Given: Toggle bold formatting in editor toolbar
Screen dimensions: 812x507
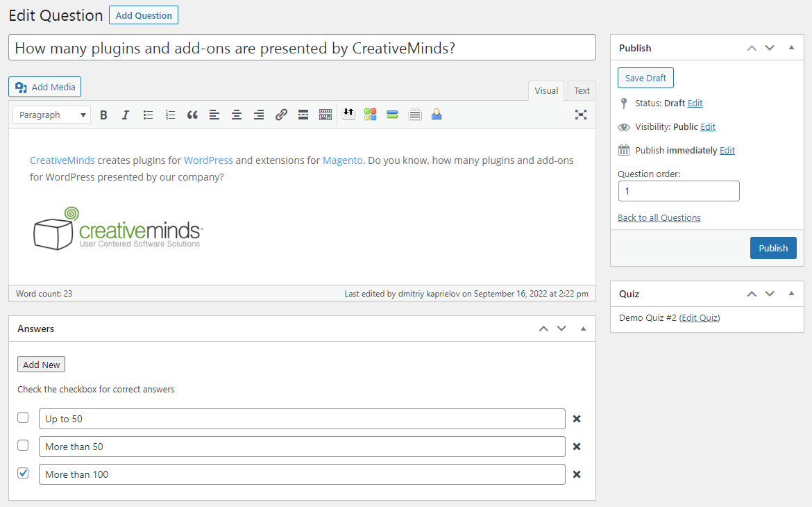Looking at the screenshot, I should (103, 115).
